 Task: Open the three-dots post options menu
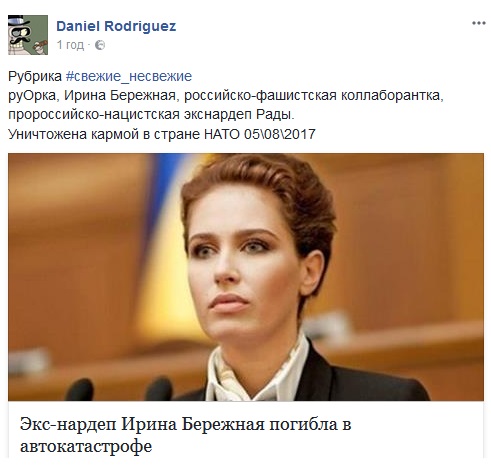pos(478,23)
